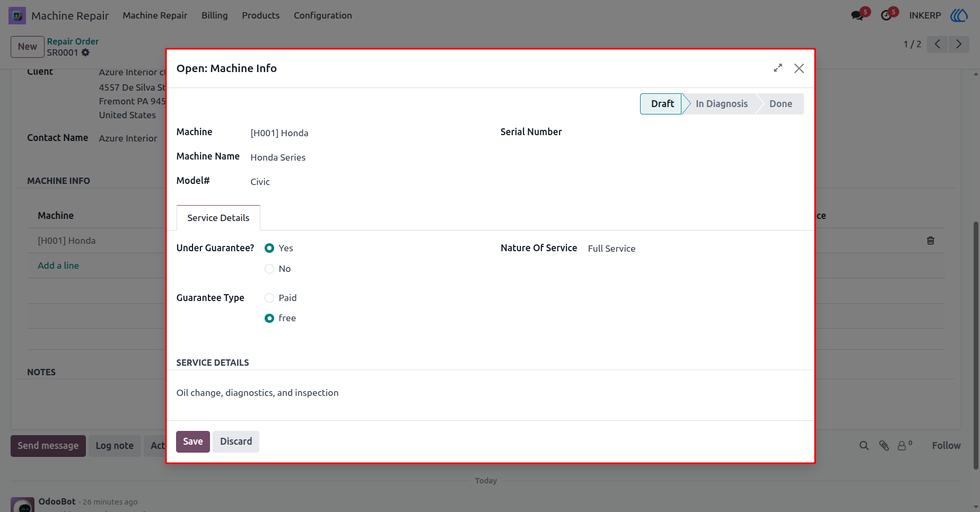The image size is (980, 512).
Task: Click the Machine Repair app logo icon
Action: click(x=17, y=15)
